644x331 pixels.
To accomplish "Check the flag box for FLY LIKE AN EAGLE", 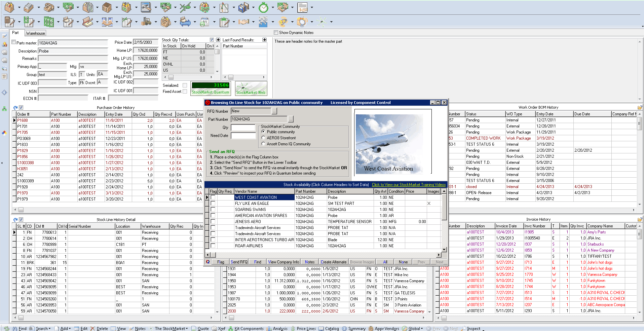I will [213, 204].
